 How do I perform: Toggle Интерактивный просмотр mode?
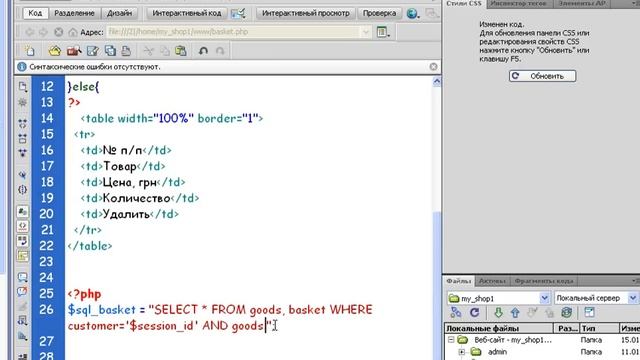[x=306, y=13]
